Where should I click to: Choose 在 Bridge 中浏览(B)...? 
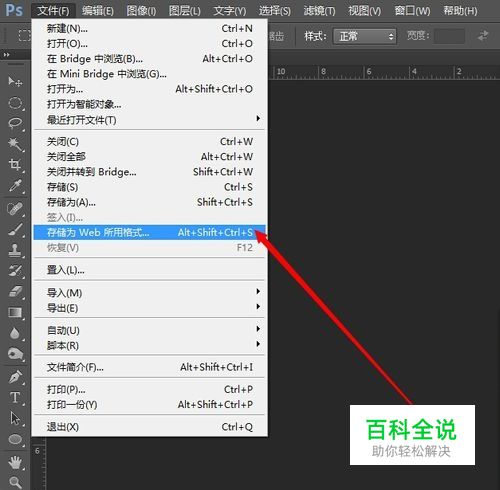(150, 59)
